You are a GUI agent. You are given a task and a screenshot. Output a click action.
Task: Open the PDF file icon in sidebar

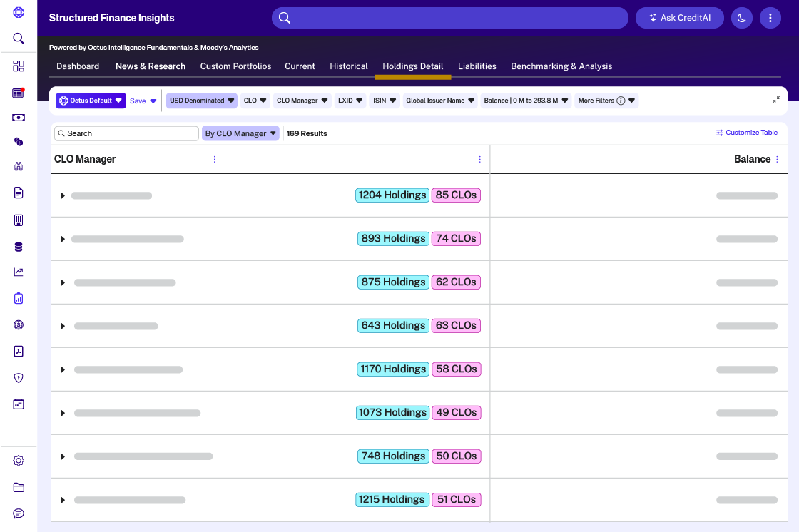[19, 351]
